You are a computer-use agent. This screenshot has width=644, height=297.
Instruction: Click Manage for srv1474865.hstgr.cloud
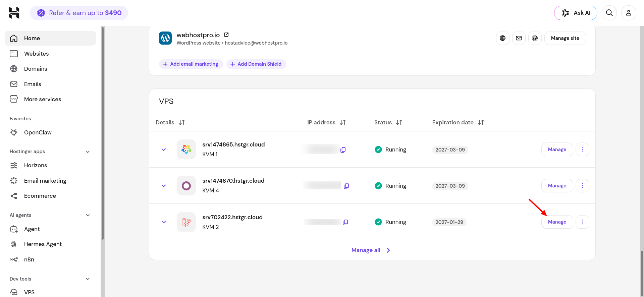tap(557, 150)
